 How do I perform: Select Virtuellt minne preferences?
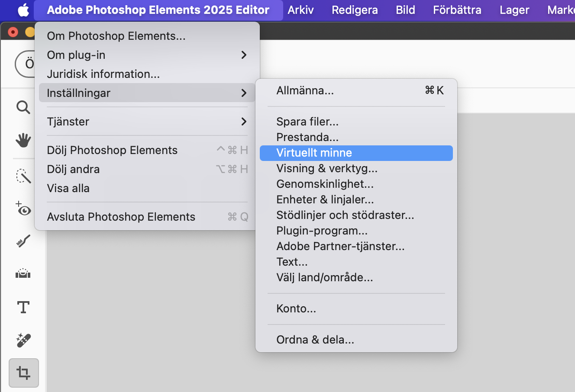356,153
